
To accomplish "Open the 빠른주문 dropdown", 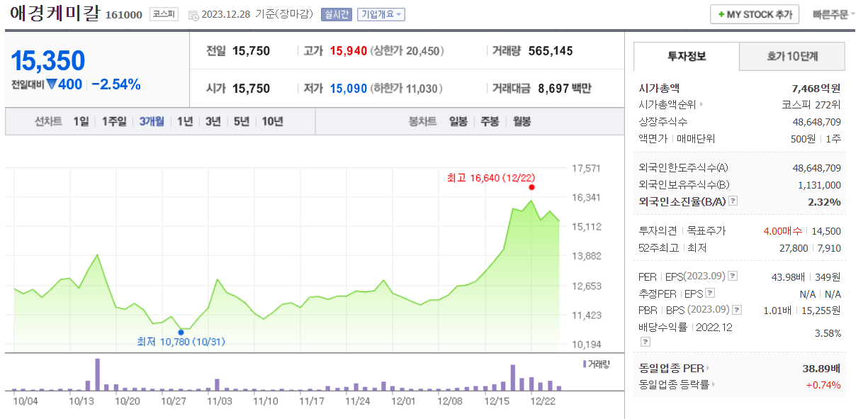I will 833,14.
